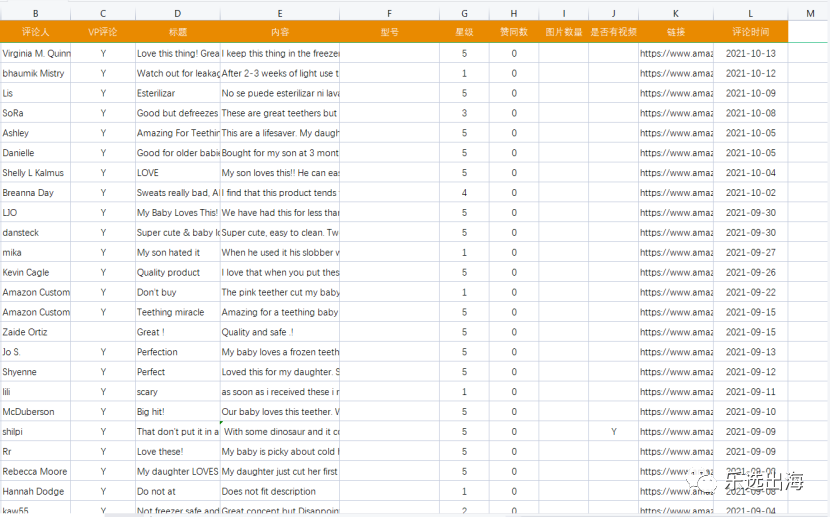Select the Zaide Ortiz cell

coord(35,332)
